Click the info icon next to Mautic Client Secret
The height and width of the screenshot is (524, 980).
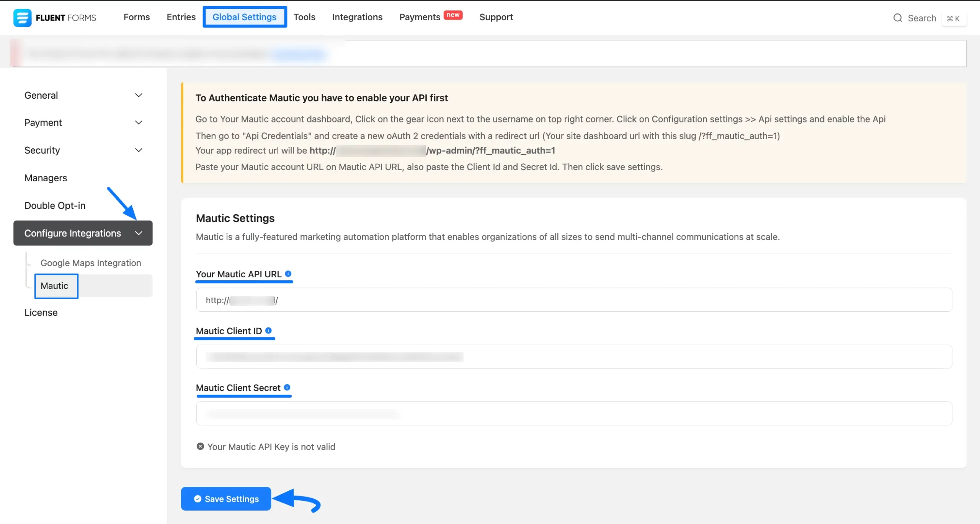coord(287,387)
